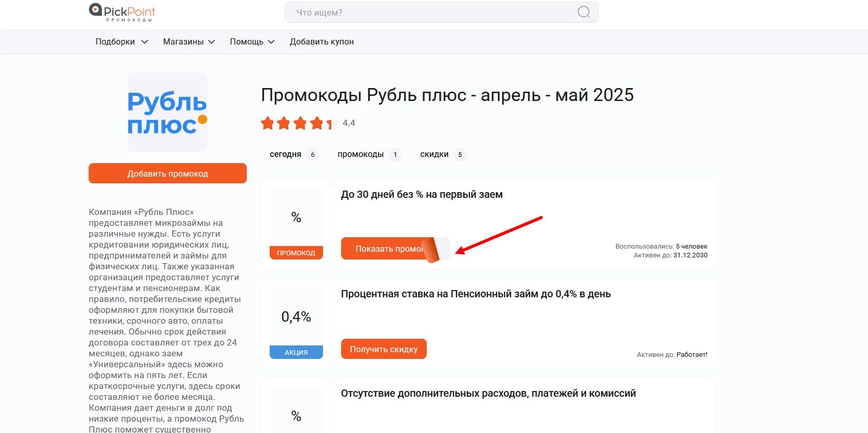Select the промокоды tab

[x=369, y=154]
